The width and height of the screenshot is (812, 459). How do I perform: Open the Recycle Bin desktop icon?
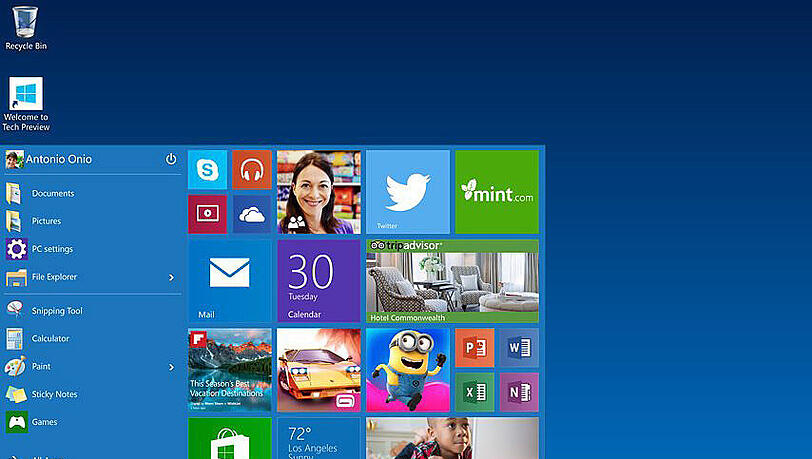point(25,28)
